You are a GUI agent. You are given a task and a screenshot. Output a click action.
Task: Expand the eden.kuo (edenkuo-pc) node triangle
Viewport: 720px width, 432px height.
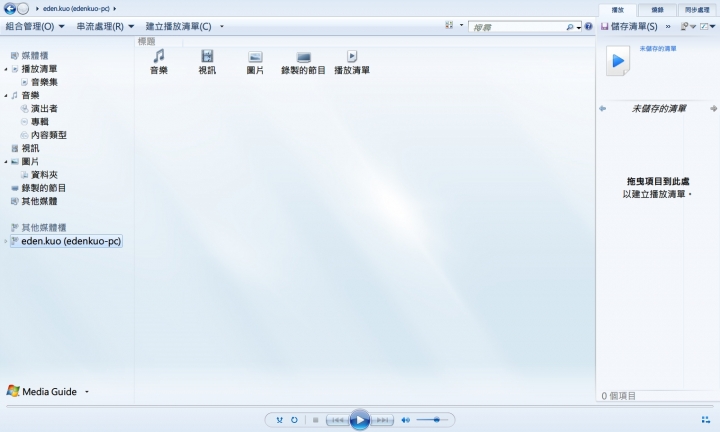click(6, 241)
